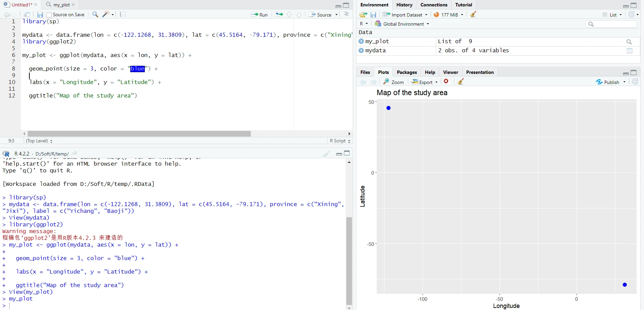Click the Publish button
The image size is (644, 310).
(608, 82)
